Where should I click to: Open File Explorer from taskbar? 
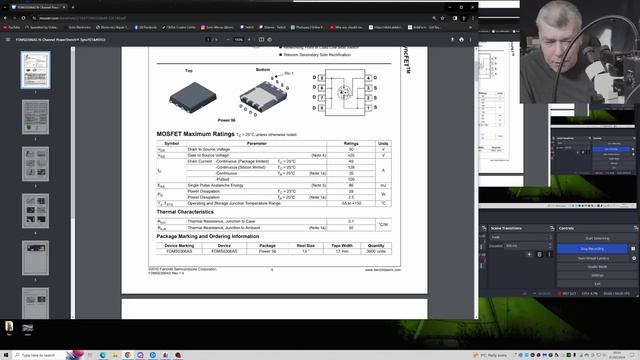[x=115, y=355]
